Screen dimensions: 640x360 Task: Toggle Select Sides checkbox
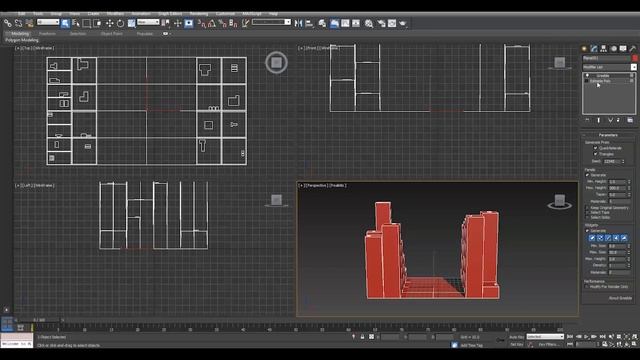(x=588, y=218)
